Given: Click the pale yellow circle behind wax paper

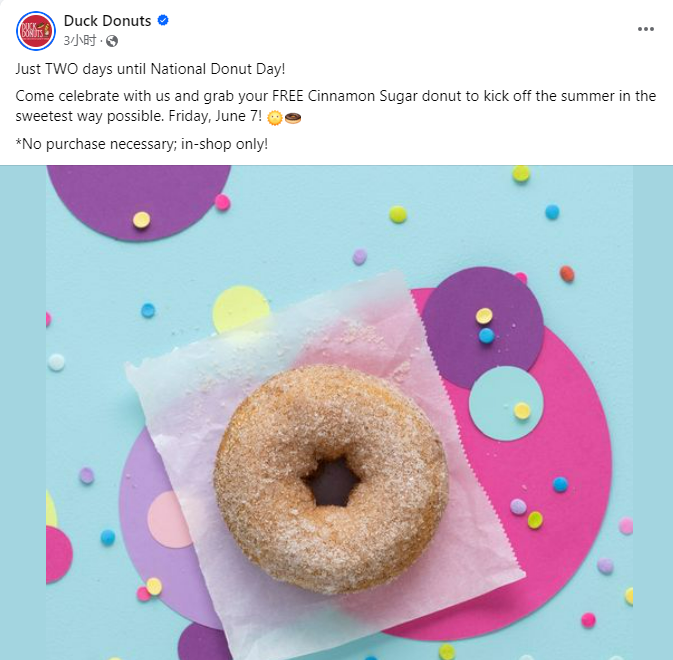Looking at the screenshot, I should (239, 307).
